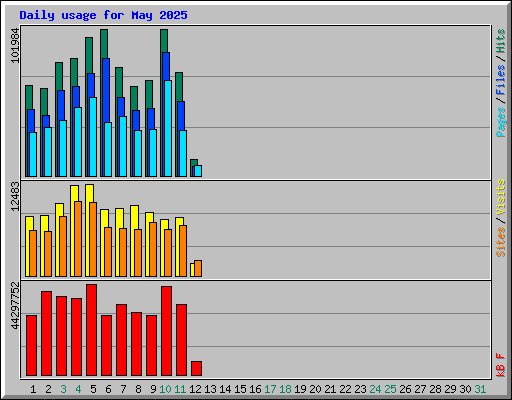Click the red kilobytes bar for day 2

(x=46, y=333)
